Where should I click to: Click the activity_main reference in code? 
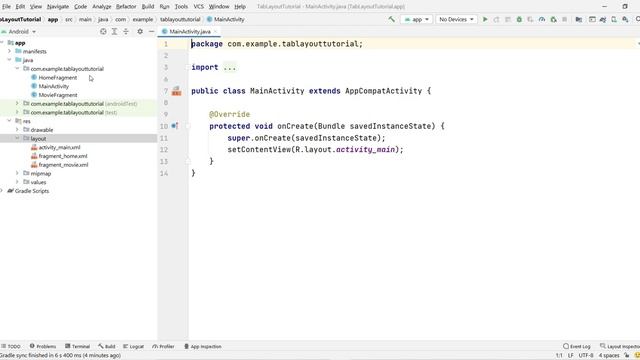click(365, 150)
